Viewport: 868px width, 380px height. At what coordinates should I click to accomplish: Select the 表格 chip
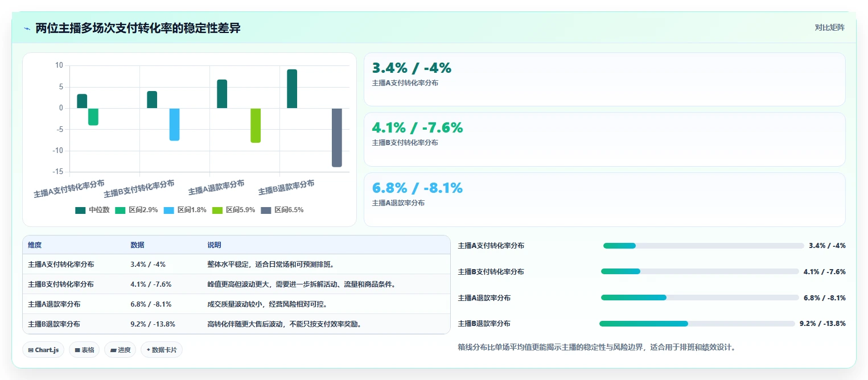pos(85,350)
